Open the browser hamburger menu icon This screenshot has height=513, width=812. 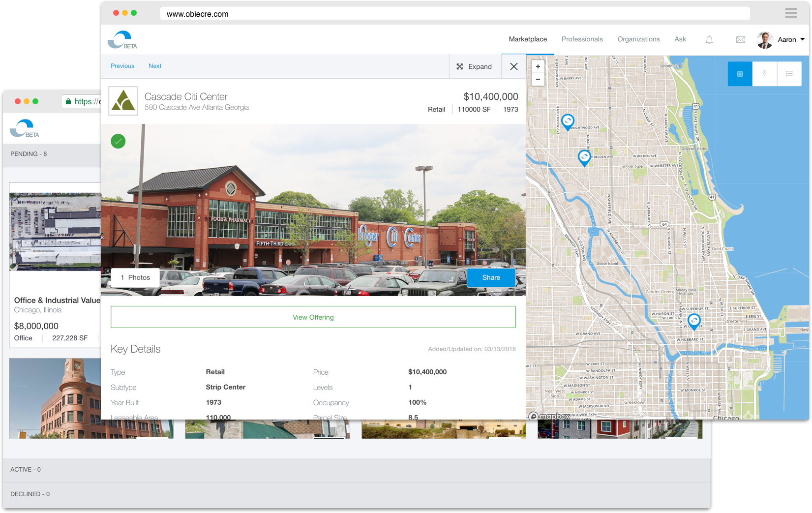(791, 13)
